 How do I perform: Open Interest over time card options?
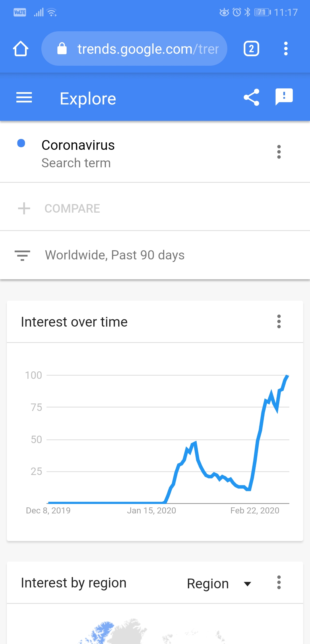(x=279, y=321)
